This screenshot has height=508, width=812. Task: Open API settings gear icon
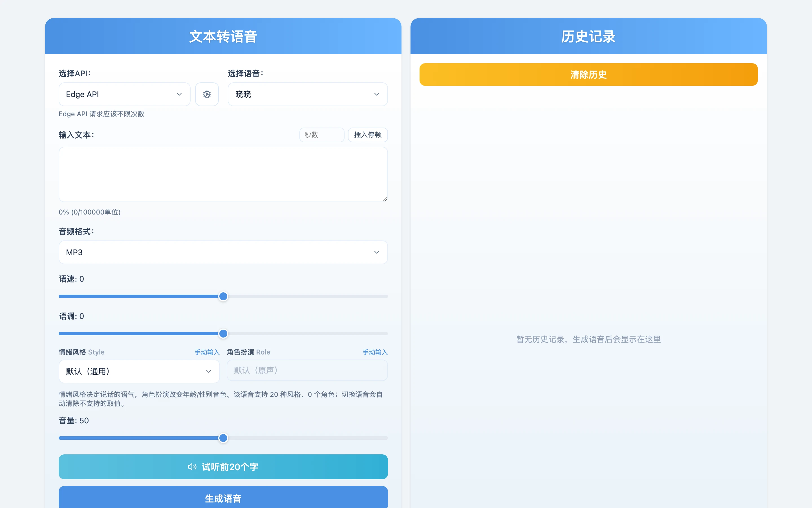point(207,95)
